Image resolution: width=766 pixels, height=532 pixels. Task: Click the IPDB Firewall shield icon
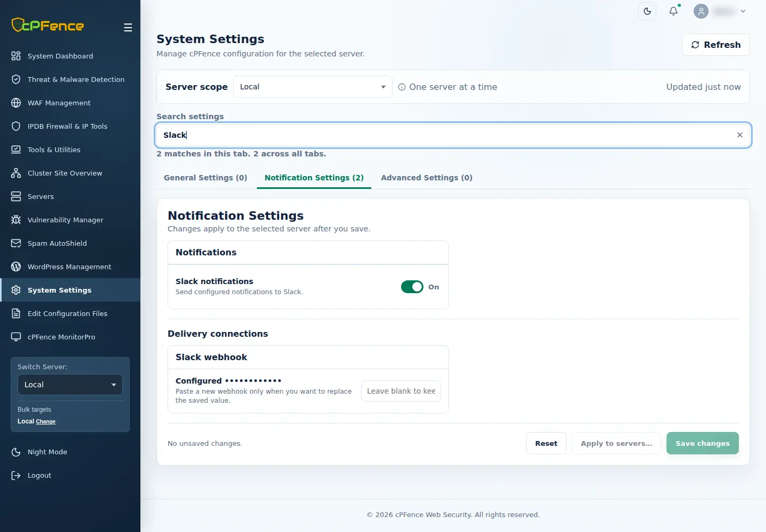[16, 126]
